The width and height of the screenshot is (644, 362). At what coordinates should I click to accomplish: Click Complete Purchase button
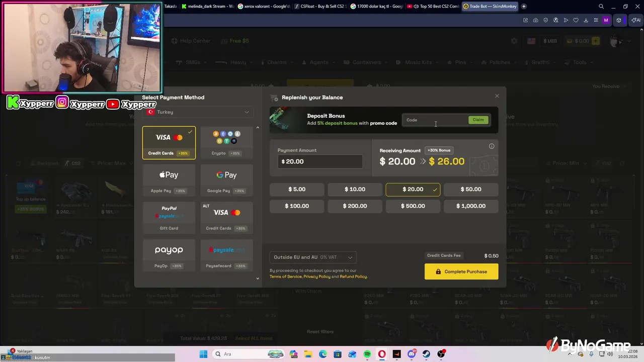point(461,271)
